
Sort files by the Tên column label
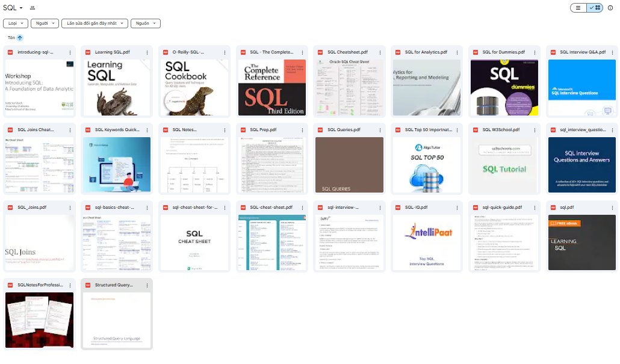click(11, 38)
